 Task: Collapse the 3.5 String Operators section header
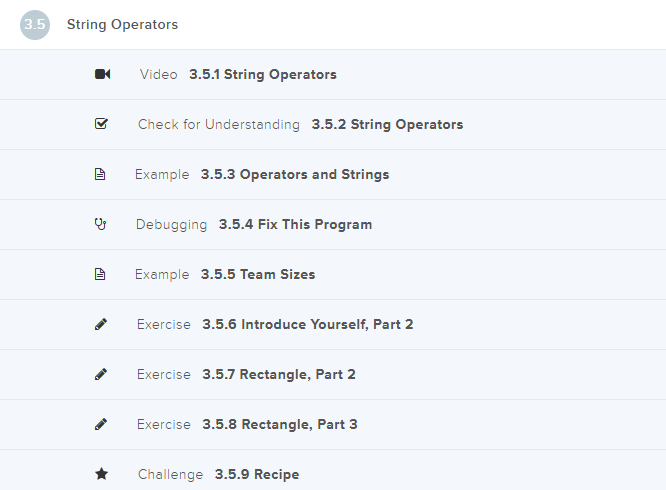[123, 25]
